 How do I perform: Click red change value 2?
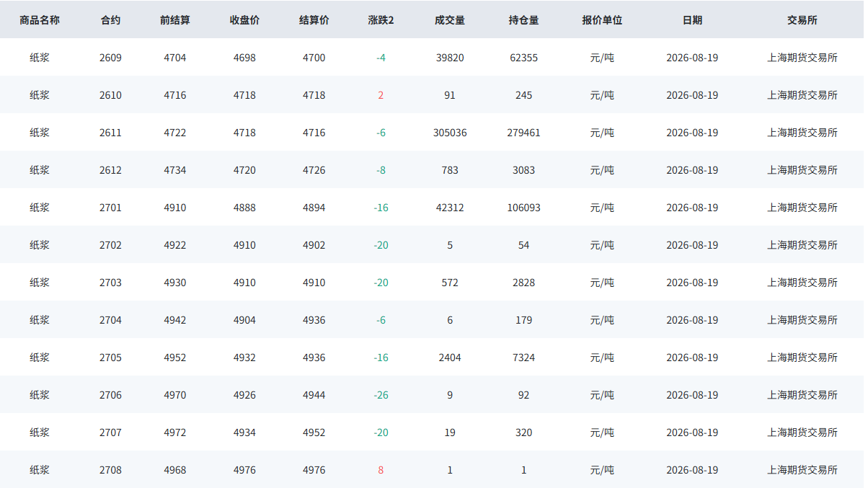coord(381,95)
